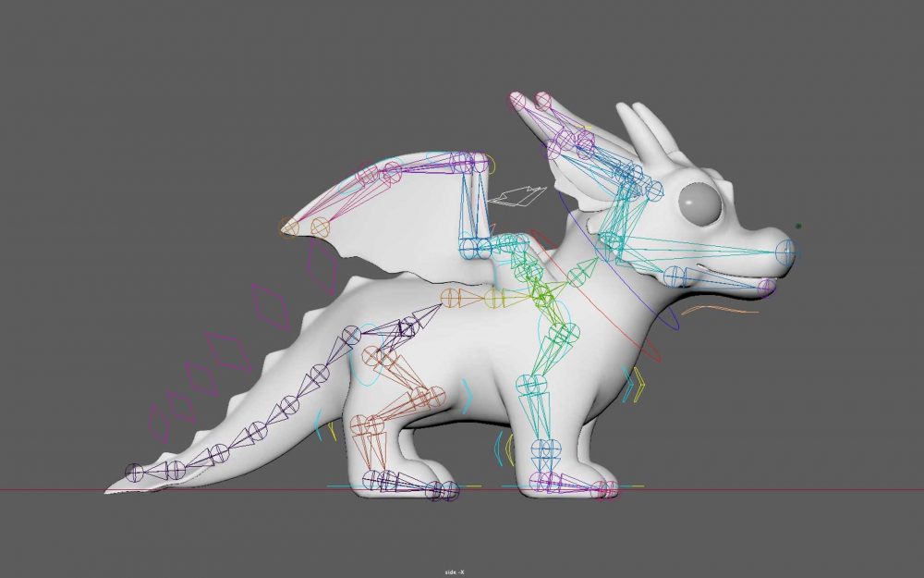Click the purple diamond control beneath the wing
This screenshot has height=578, width=924.
322,267
